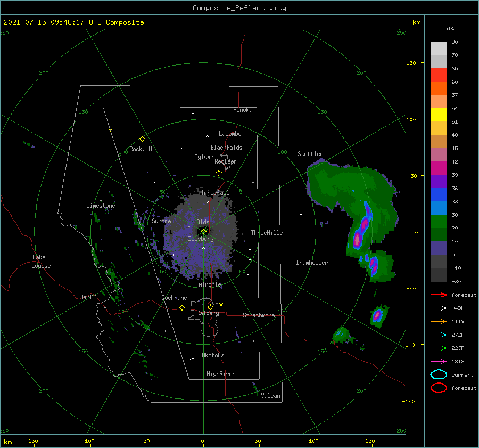Click the Okotoks city label
This screenshot has width=479, height=448.
[213, 355]
